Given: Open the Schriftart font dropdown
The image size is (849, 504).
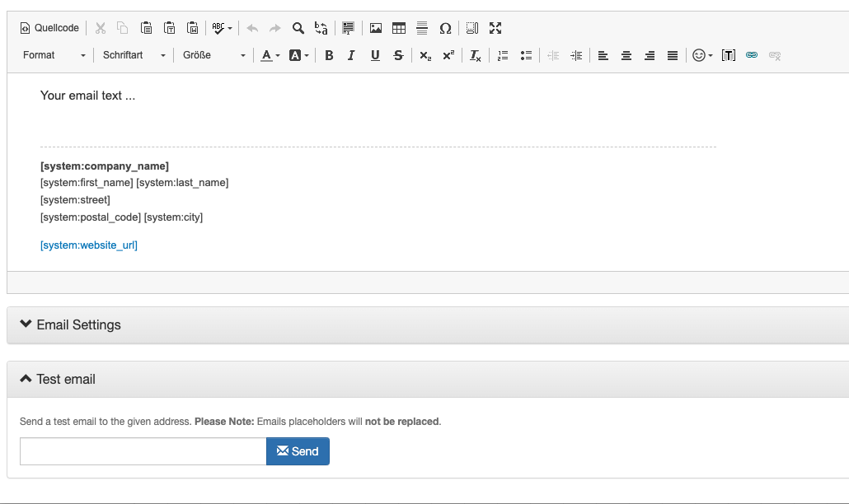Looking at the screenshot, I should tap(134, 55).
